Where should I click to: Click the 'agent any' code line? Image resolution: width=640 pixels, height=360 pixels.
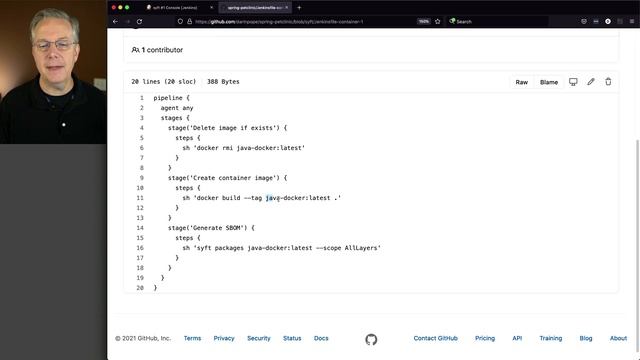point(177,108)
